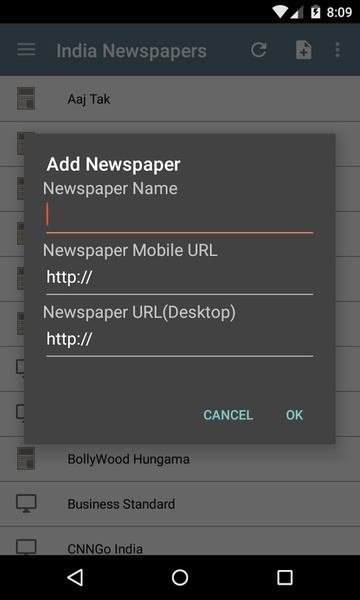
Task: Cancel the Add Newspaper dialog
Action: point(228,415)
